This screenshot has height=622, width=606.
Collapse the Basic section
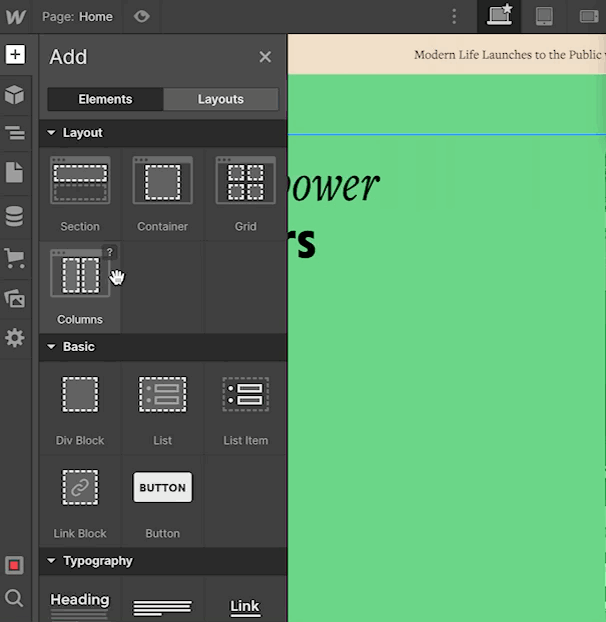pos(51,347)
